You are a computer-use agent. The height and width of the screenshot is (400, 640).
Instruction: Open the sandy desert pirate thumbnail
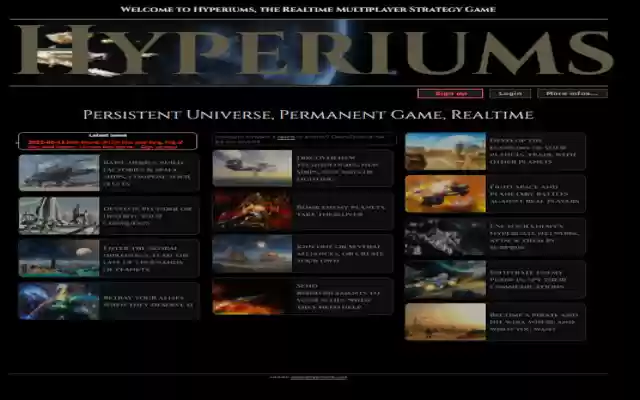tap(445, 322)
